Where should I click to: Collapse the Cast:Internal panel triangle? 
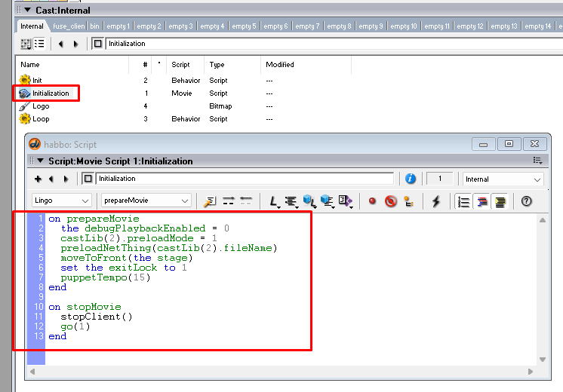click(x=28, y=10)
